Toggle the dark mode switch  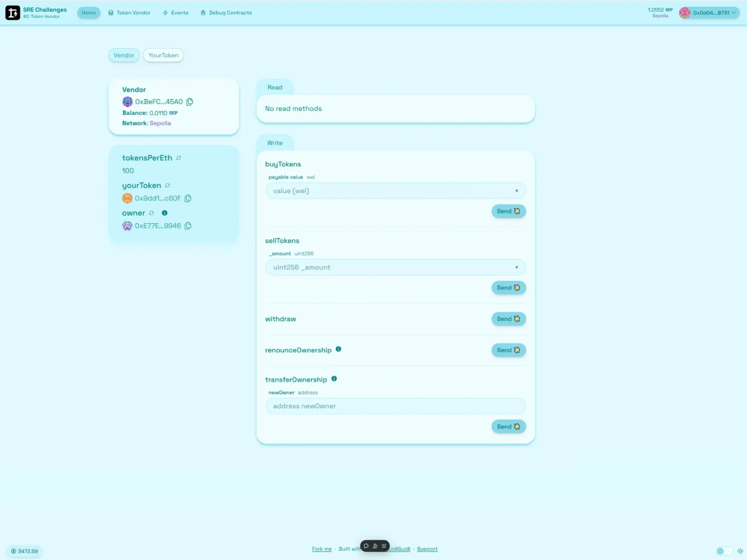[x=724, y=551]
